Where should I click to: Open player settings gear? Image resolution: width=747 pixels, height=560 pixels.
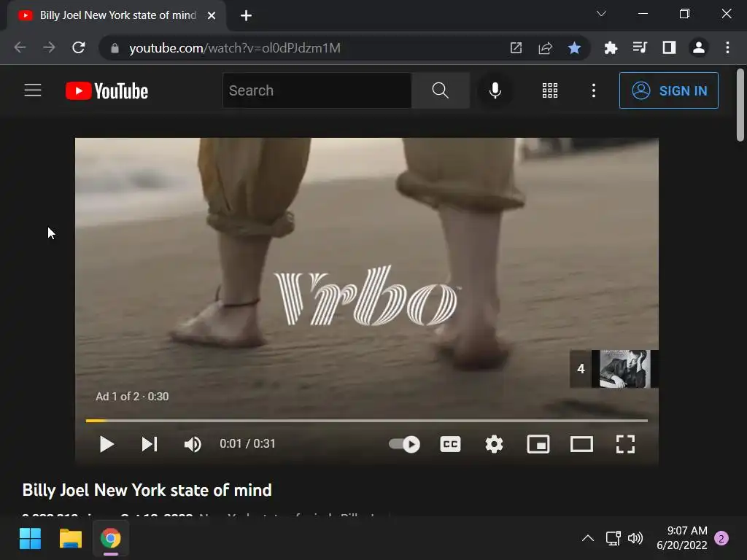(494, 444)
